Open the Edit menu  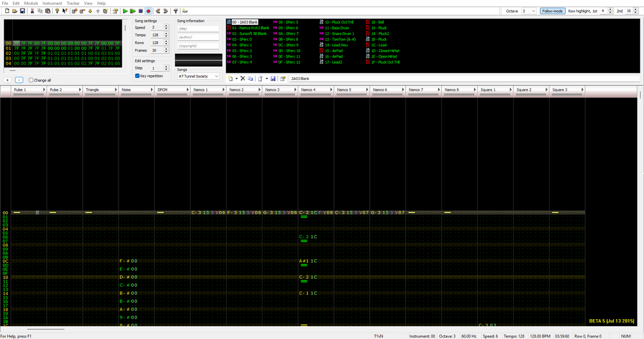pos(16,3)
